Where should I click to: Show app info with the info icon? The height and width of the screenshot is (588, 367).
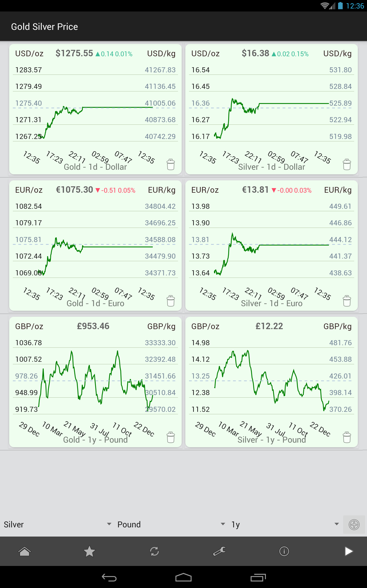[x=284, y=551]
